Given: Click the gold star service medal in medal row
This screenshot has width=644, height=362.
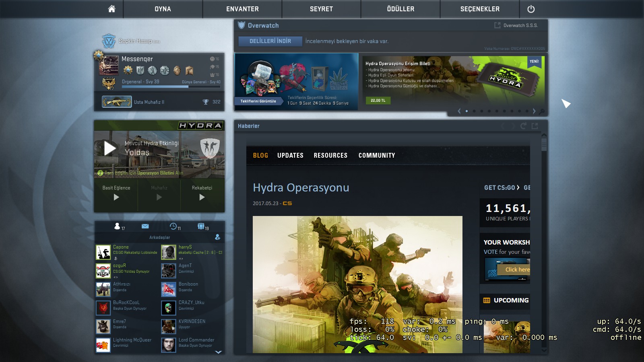Looking at the screenshot, I should (128, 70).
